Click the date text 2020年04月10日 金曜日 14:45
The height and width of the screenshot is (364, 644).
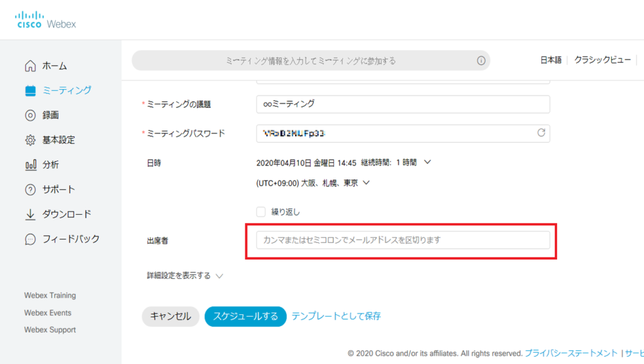[306, 163]
